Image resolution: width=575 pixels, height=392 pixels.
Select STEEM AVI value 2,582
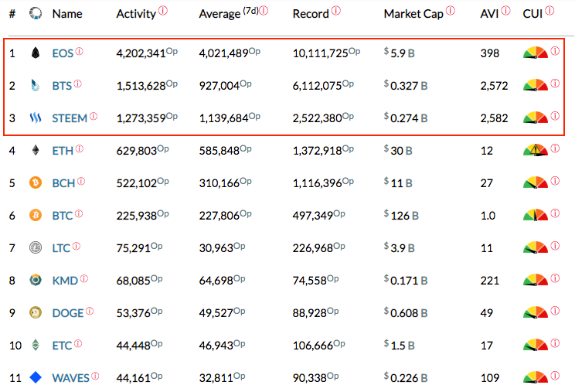point(494,118)
